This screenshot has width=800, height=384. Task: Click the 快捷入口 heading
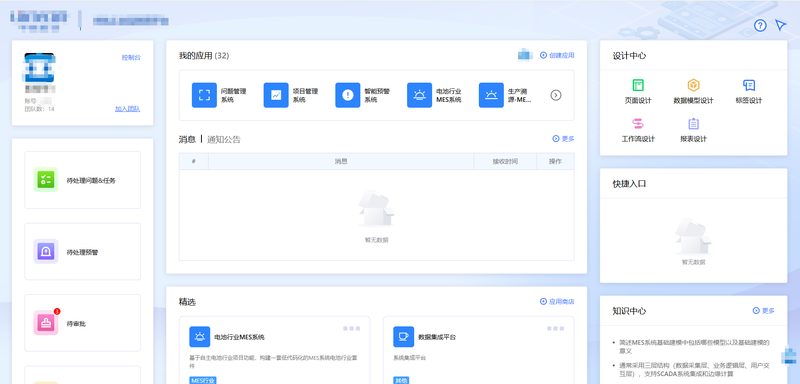[x=629, y=184]
